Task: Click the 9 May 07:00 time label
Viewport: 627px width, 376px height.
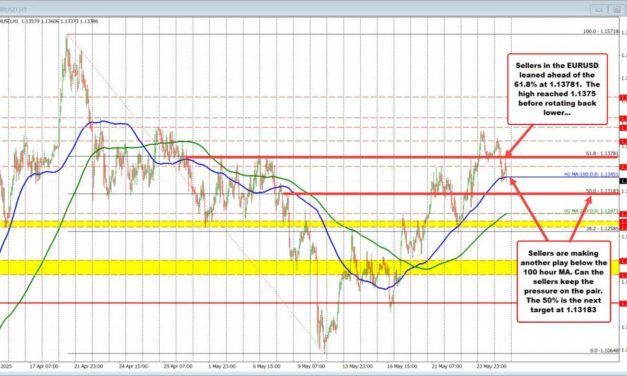Action: pyautogui.click(x=311, y=366)
